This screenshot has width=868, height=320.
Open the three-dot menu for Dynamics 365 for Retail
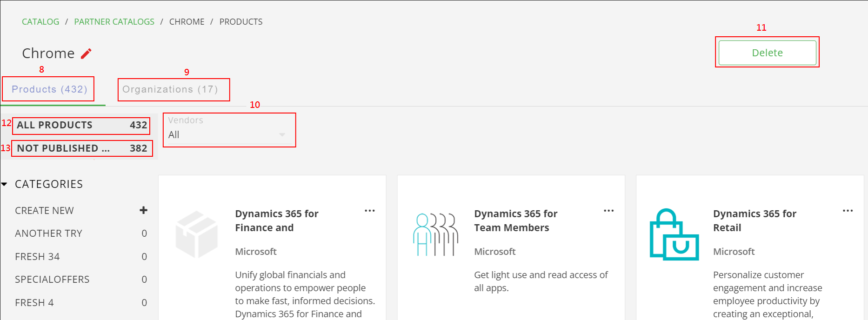click(848, 211)
